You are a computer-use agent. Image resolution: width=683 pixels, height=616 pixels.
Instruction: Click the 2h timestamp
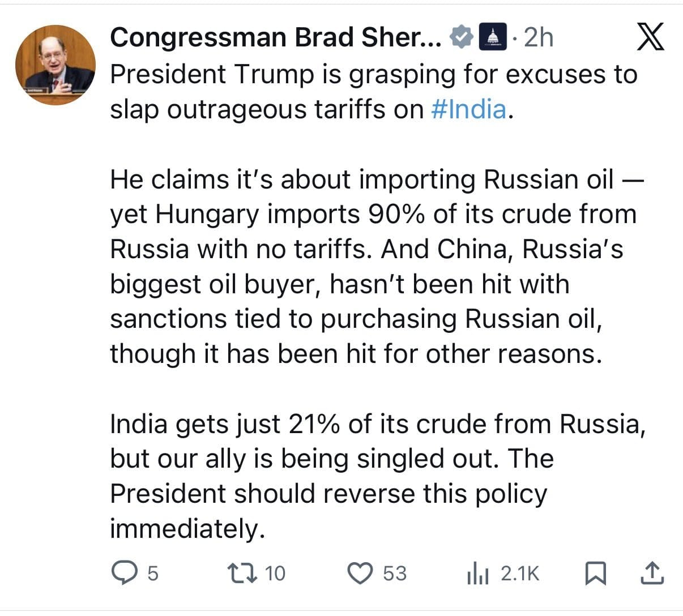click(538, 38)
